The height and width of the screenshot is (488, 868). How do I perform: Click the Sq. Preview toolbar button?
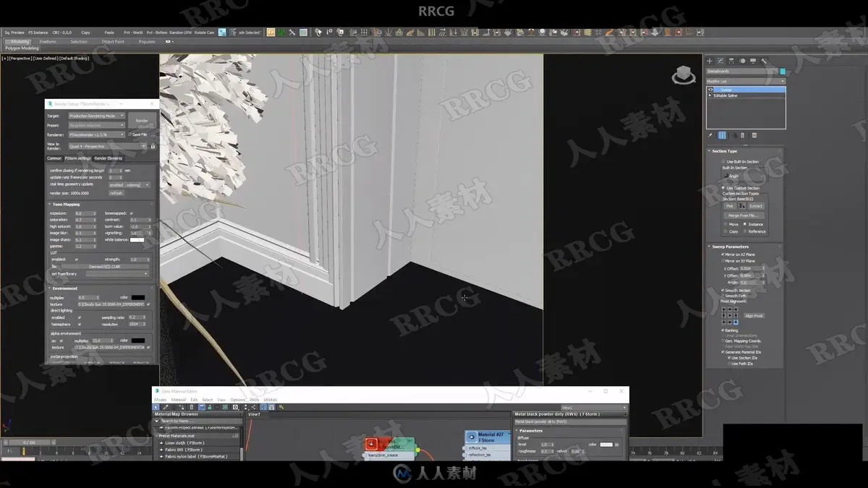click(14, 33)
